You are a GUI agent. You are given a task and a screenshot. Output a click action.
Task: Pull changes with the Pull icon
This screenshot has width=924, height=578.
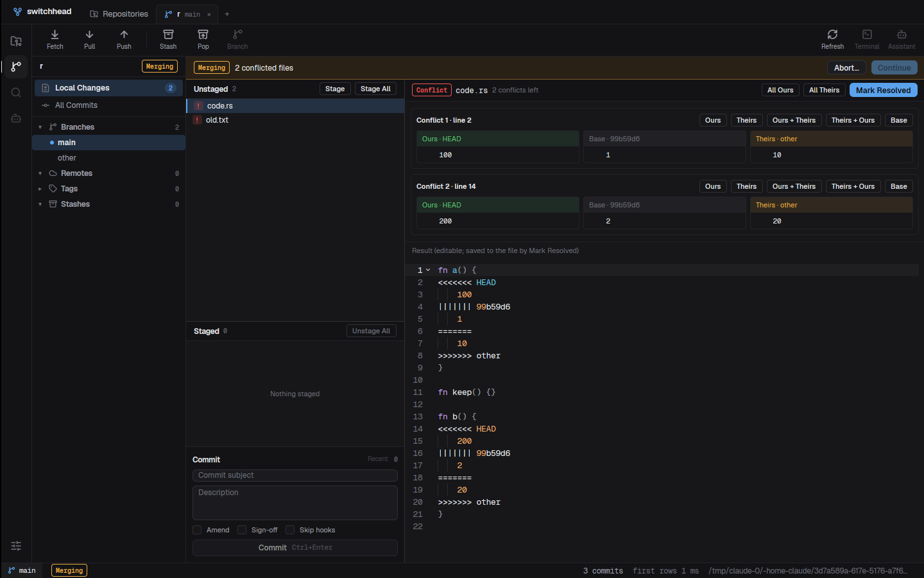(x=89, y=39)
